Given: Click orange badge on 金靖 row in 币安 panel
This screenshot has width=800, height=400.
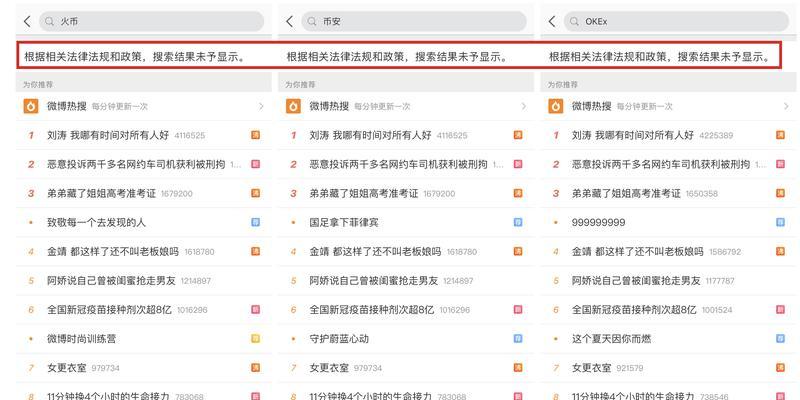Looking at the screenshot, I should [518, 252].
